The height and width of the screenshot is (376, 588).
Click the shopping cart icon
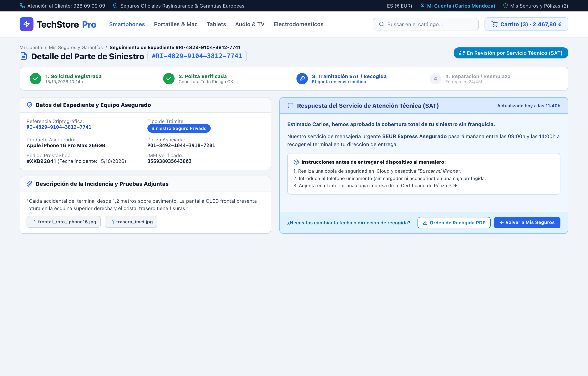[x=494, y=24]
